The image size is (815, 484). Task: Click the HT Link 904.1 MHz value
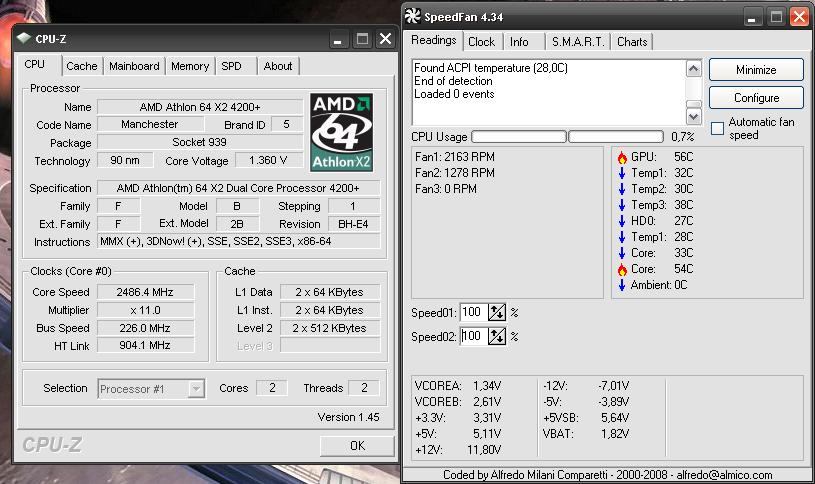[x=145, y=345]
